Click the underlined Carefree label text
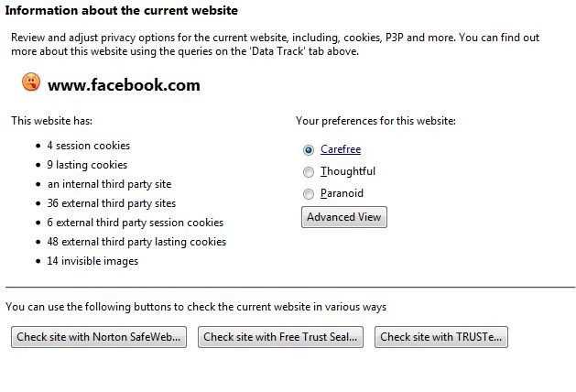This screenshot has width=576, height=392. (x=341, y=149)
